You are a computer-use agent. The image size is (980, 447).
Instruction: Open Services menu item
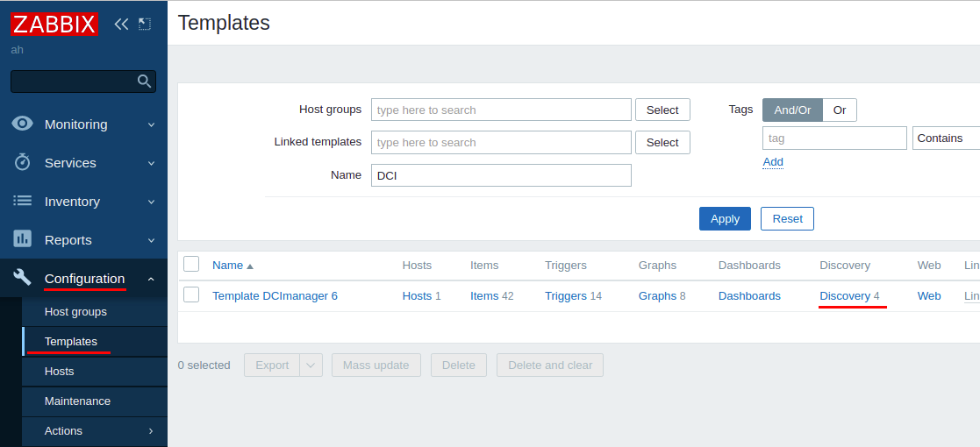83,163
